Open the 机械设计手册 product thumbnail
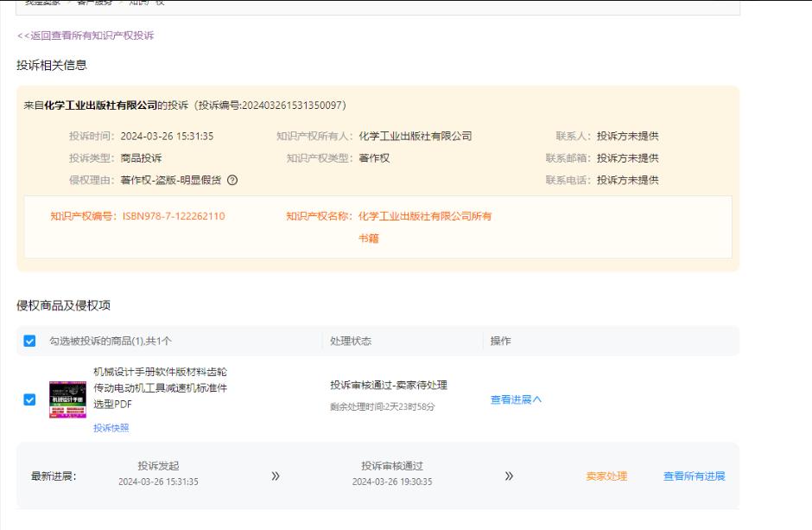Viewport: 812px width, 530px height. [x=67, y=399]
